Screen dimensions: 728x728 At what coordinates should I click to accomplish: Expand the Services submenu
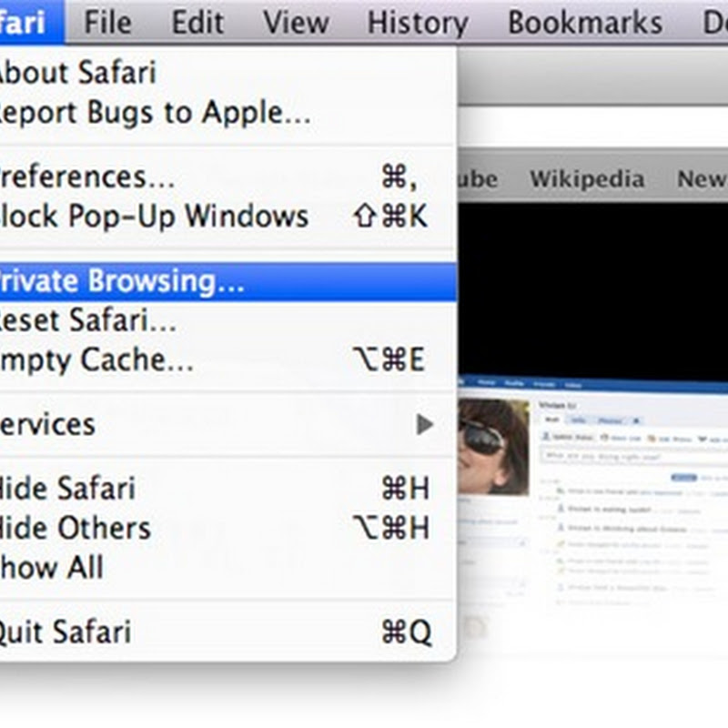pos(228,424)
